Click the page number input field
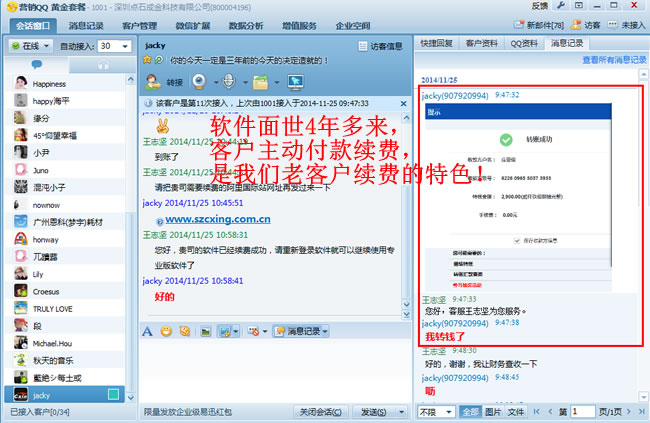The width and height of the screenshot is (650, 423). [x=582, y=411]
